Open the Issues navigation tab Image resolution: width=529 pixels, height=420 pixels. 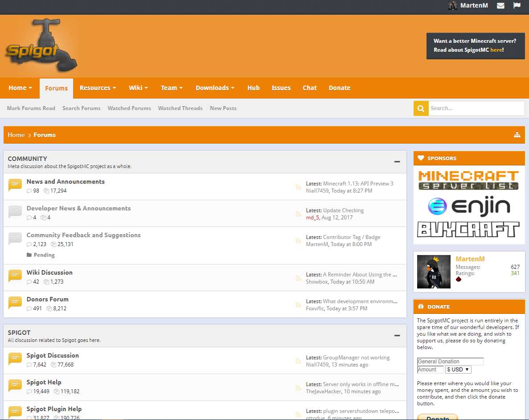click(281, 88)
